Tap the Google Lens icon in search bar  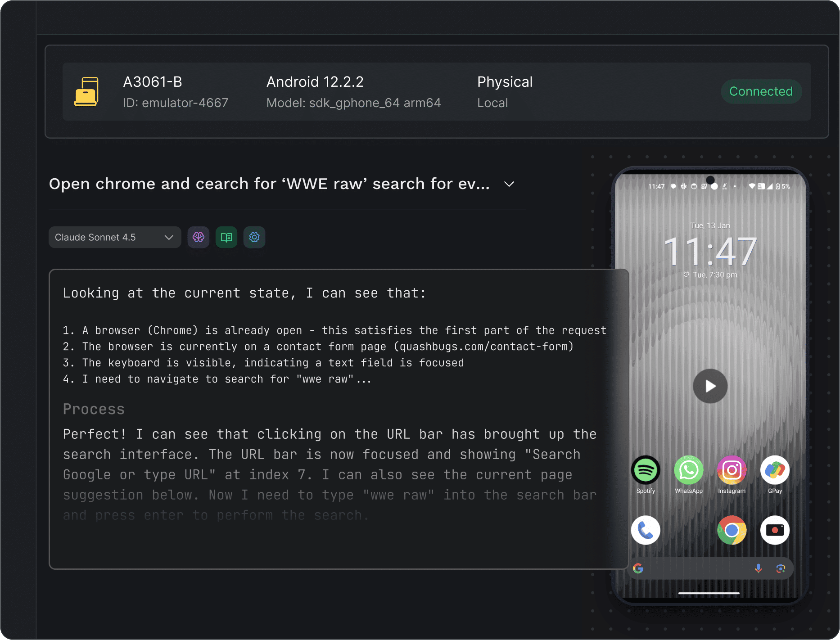tap(781, 568)
